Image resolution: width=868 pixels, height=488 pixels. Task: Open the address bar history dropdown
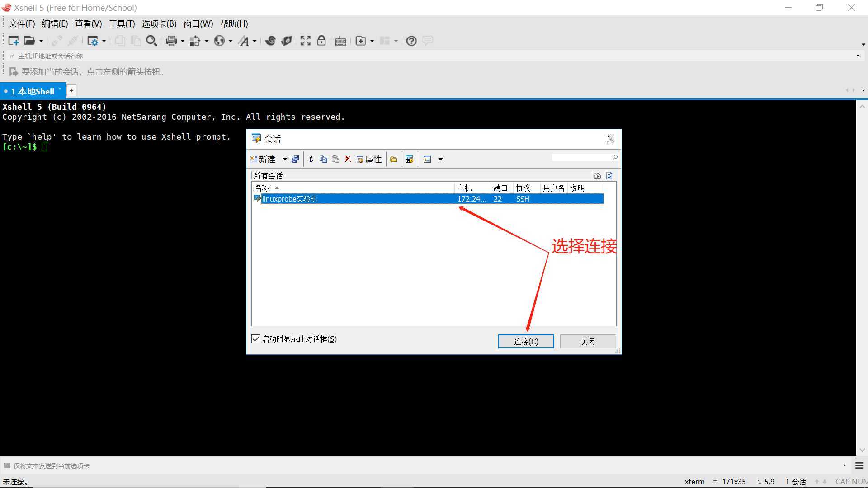(x=858, y=56)
